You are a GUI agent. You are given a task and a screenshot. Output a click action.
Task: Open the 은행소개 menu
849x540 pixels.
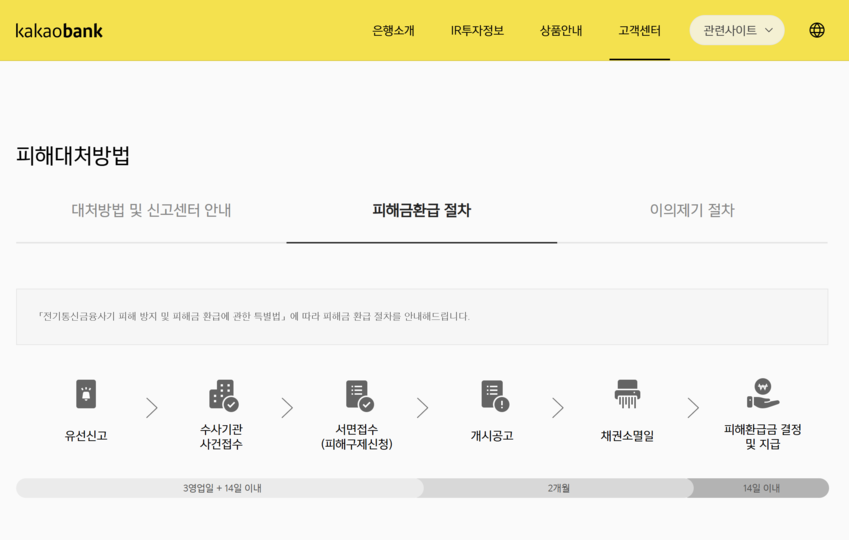click(393, 30)
